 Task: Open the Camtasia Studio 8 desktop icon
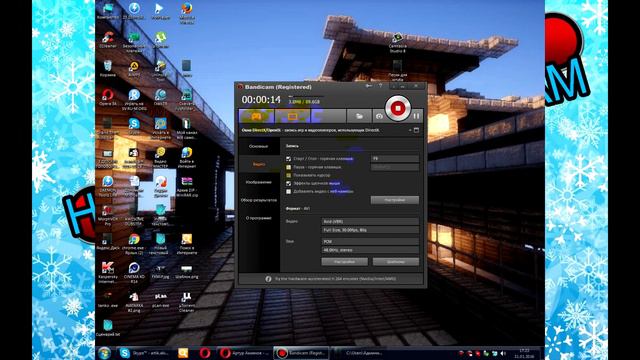[x=397, y=42]
